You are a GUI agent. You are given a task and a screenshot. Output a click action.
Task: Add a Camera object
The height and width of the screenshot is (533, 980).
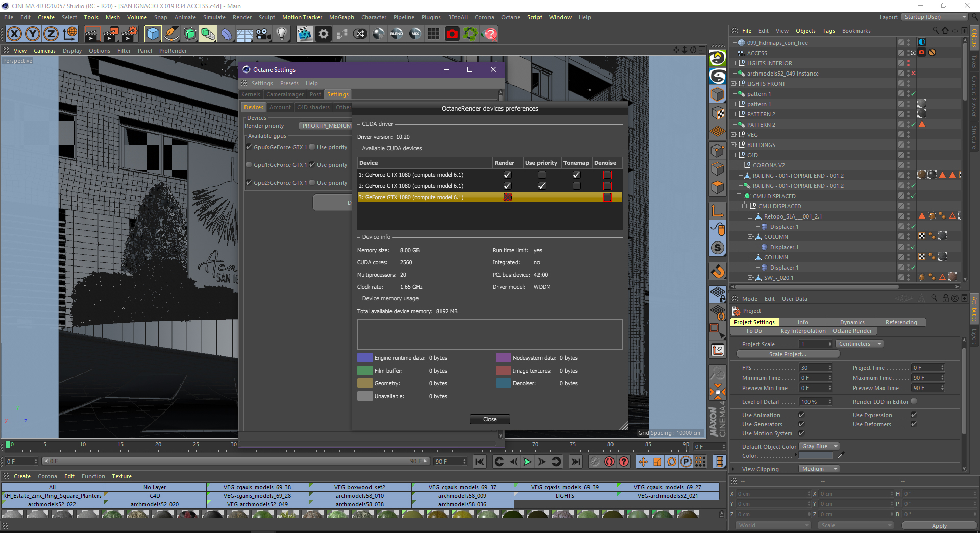[x=263, y=34]
